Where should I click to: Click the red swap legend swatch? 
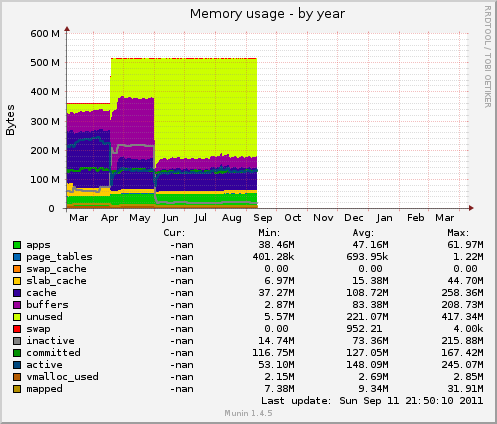pyautogui.click(x=17, y=329)
